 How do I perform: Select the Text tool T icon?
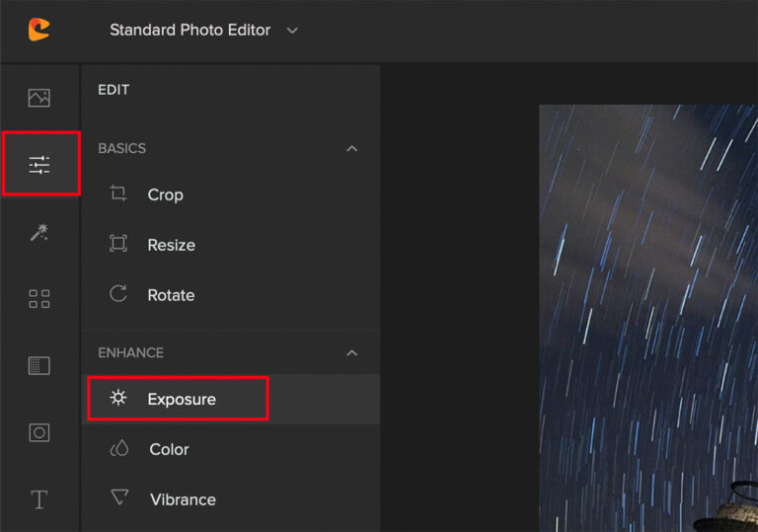pyautogui.click(x=39, y=499)
